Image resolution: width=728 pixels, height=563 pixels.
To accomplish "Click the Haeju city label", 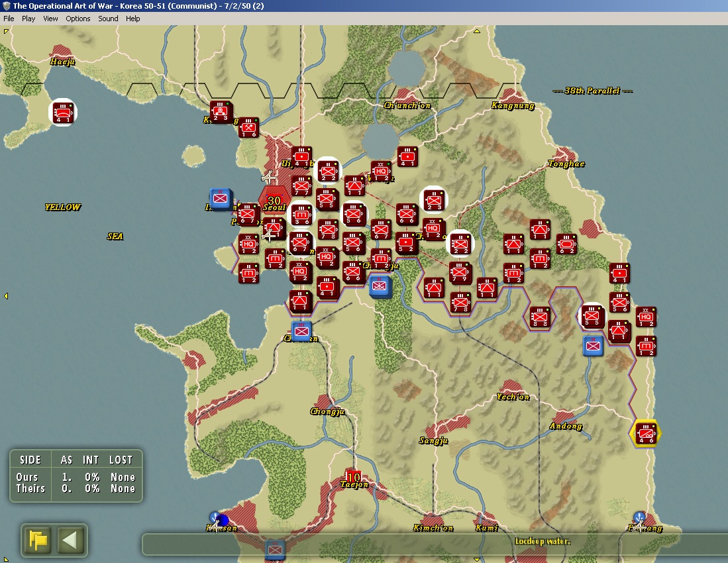I will tap(62, 61).
